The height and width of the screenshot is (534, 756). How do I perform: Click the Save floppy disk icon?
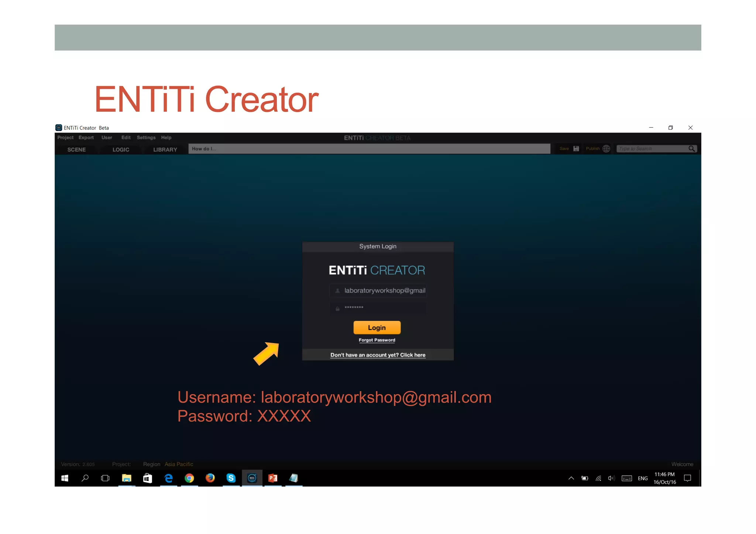[x=576, y=149]
